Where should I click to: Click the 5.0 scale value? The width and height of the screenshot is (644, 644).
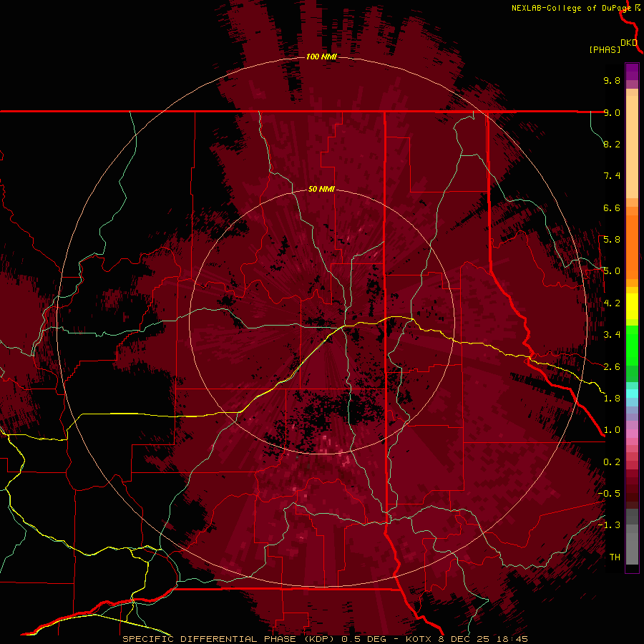coord(612,271)
